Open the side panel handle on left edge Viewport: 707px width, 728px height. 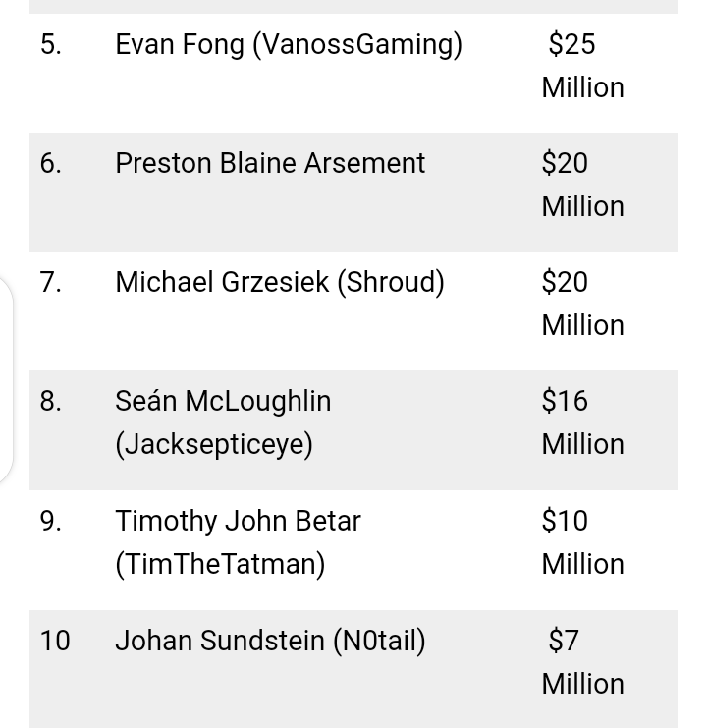pyautogui.click(x=6, y=380)
